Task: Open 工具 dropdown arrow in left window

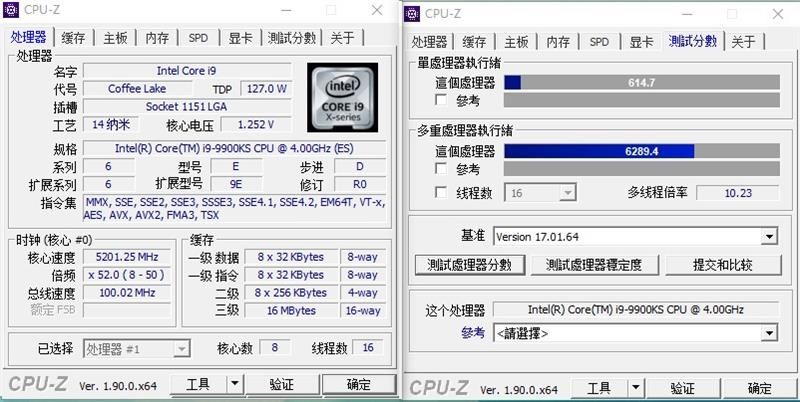Action: click(235, 384)
